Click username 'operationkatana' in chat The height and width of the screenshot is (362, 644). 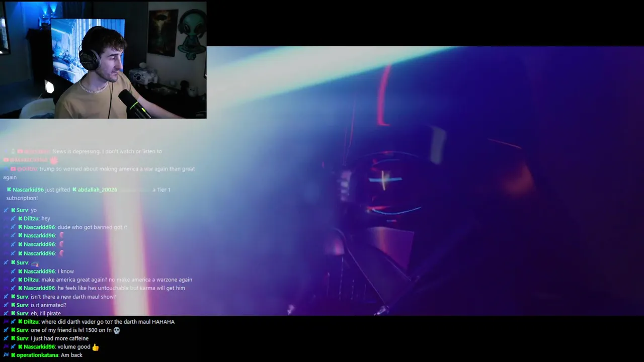[38, 355]
